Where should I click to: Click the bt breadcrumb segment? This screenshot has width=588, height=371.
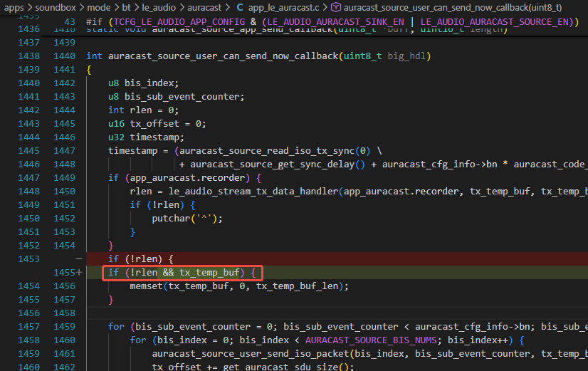click(x=126, y=7)
